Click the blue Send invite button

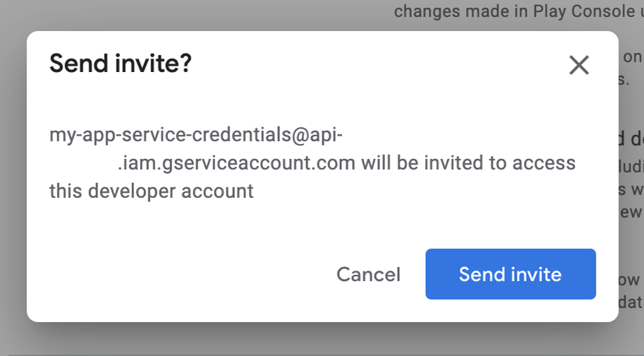click(510, 274)
